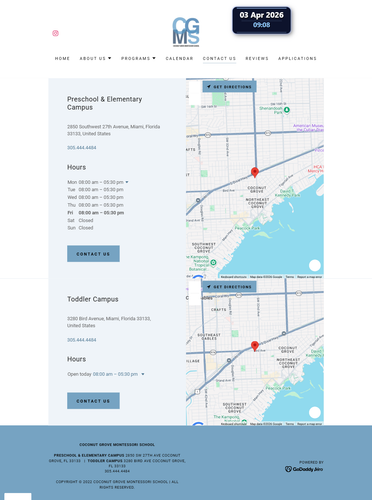The height and width of the screenshot is (500, 372).
Task: Click the Preschool & Elementary Campus heading
Action: tap(105, 103)
